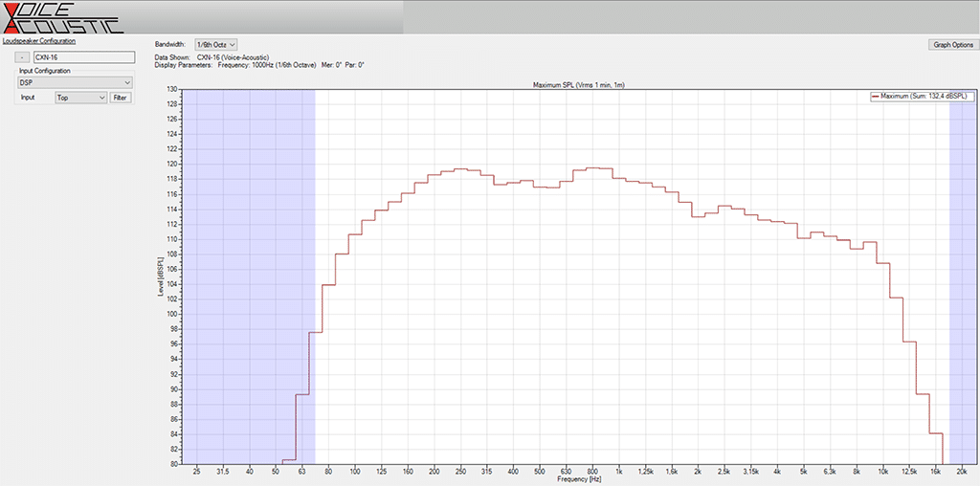
Task: Select the 1k label on frequency axis
Action: (x=618, y=472)
